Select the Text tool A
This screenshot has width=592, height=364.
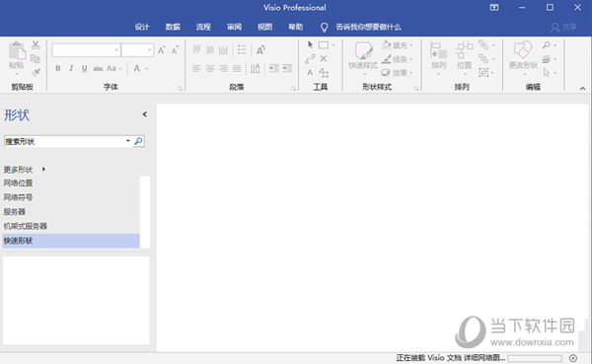(310, 72)
